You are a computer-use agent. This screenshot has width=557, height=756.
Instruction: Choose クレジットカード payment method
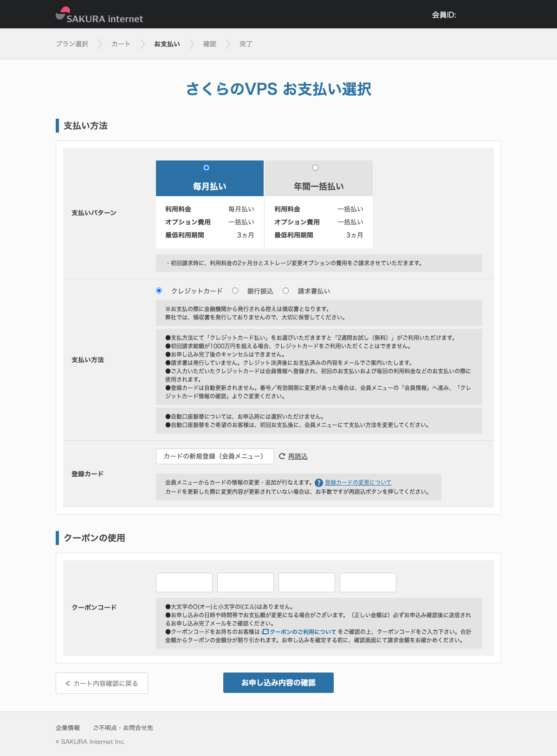(159, 291)
